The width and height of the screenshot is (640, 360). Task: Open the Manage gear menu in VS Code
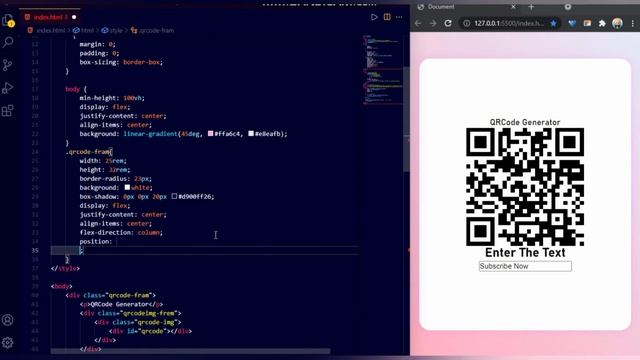(x=8, y=342)
